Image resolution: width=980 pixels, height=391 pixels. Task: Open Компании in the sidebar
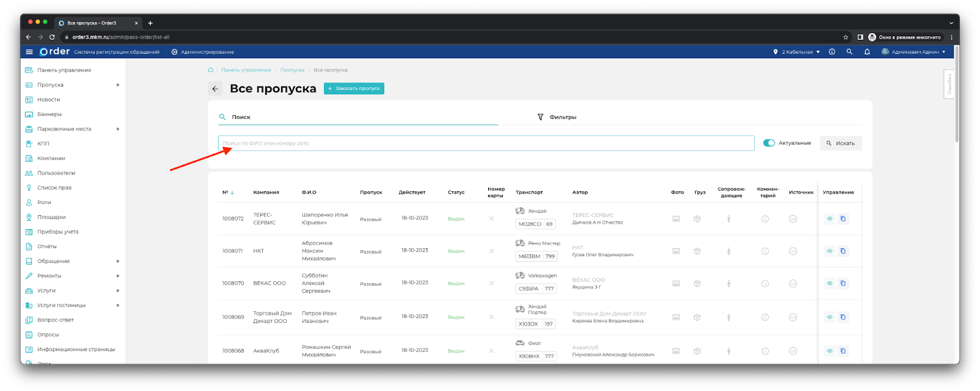tap(51, 158)
